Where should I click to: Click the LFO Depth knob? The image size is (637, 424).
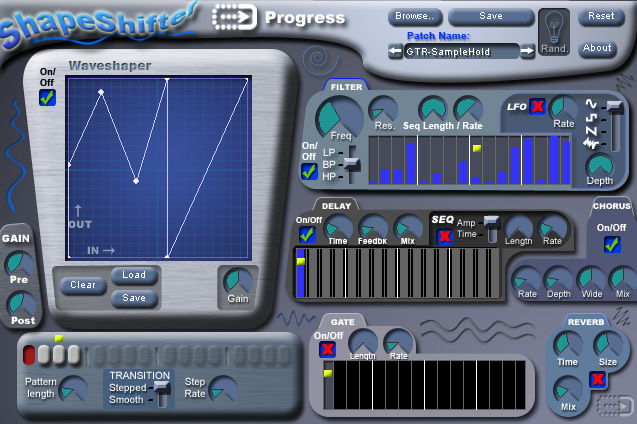coord(599,166)
